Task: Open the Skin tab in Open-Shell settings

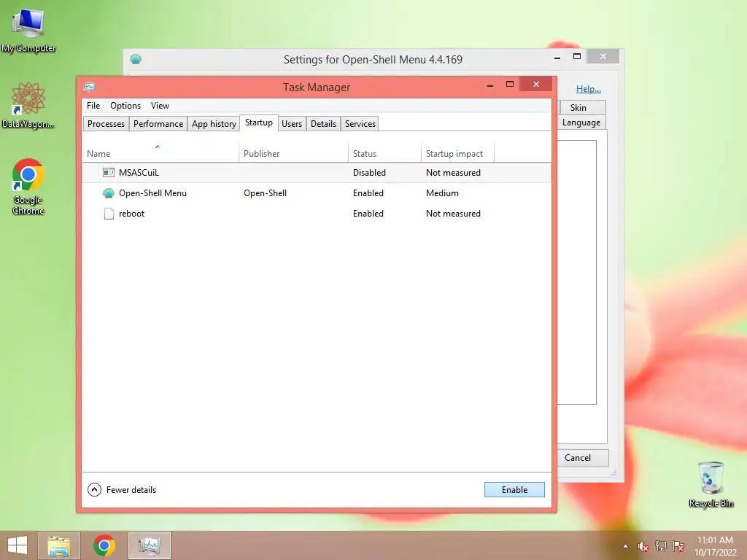Action: point(581,108)
